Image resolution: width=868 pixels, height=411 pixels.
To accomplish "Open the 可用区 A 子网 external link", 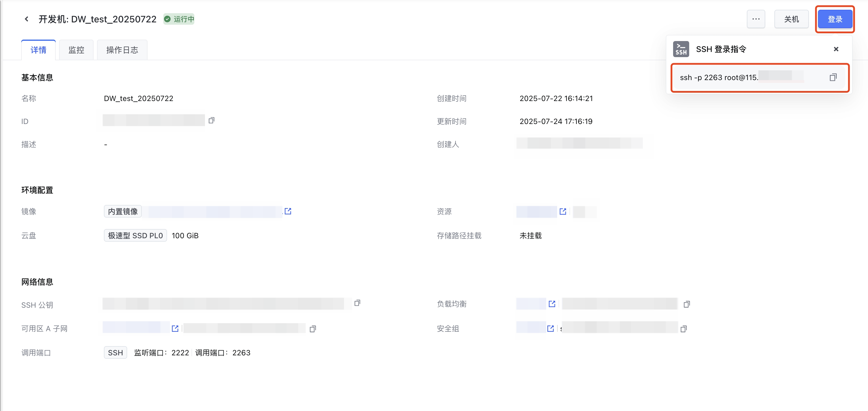I will click(175, 328).
